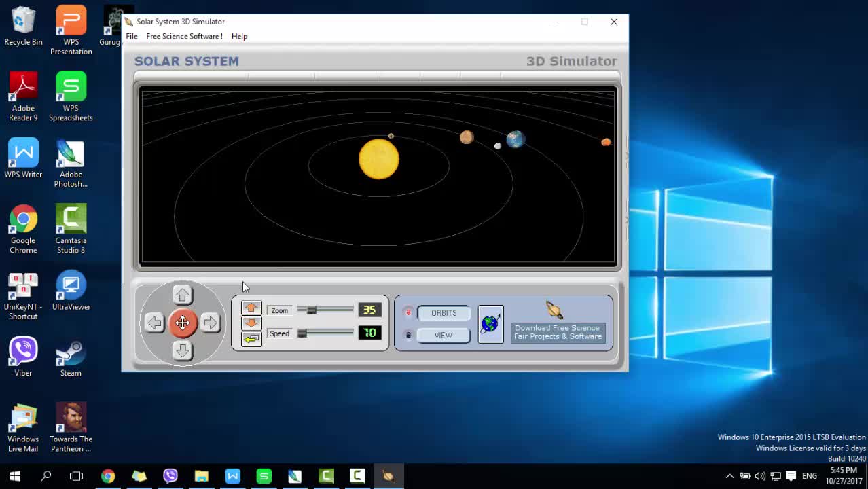Click the Earth globe icon

(x=490, y=324)
